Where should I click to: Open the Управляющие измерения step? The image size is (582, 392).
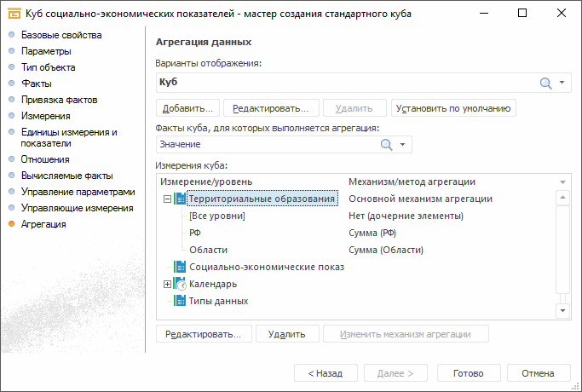coord(77,208)
